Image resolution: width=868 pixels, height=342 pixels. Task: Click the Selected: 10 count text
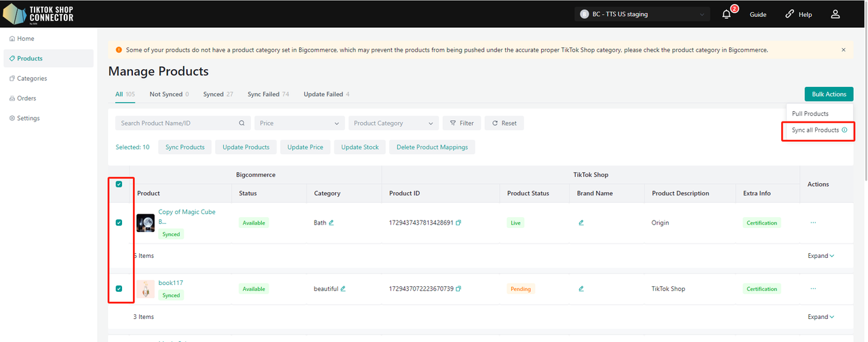[x=132, y=147]
